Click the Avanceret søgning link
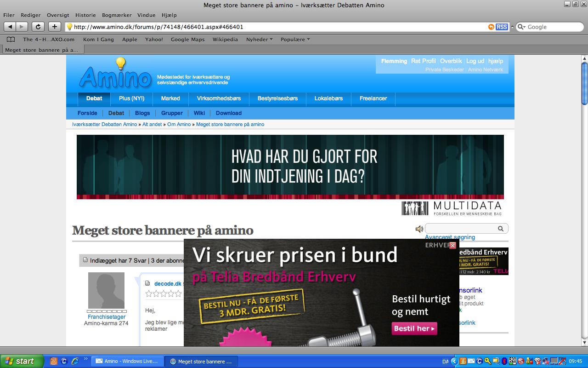 450,237
